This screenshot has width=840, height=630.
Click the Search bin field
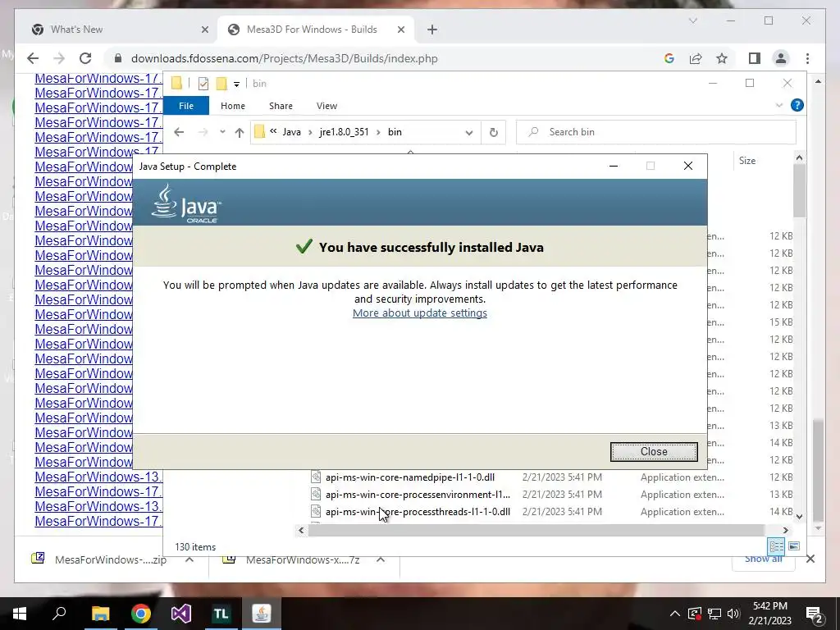tap(655, 132)
